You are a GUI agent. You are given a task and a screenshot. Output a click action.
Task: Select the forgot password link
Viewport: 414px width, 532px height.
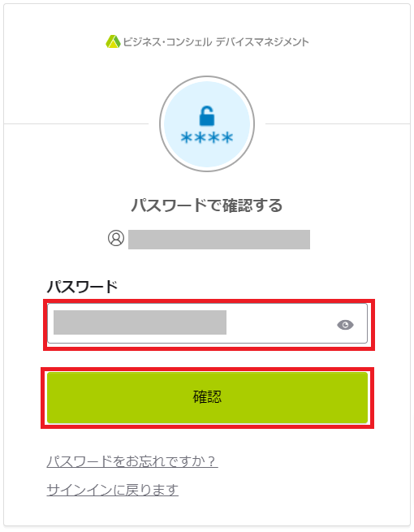(x=132, y=461)
